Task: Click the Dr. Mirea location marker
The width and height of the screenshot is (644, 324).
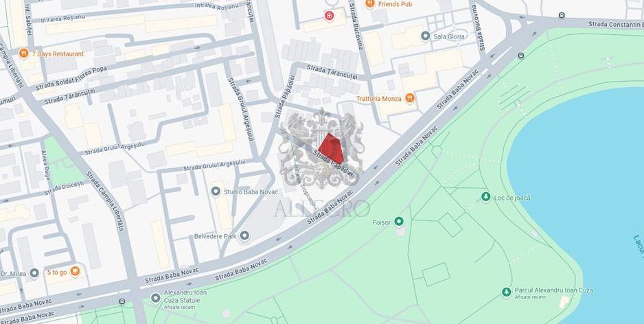Action: [34, 273]
